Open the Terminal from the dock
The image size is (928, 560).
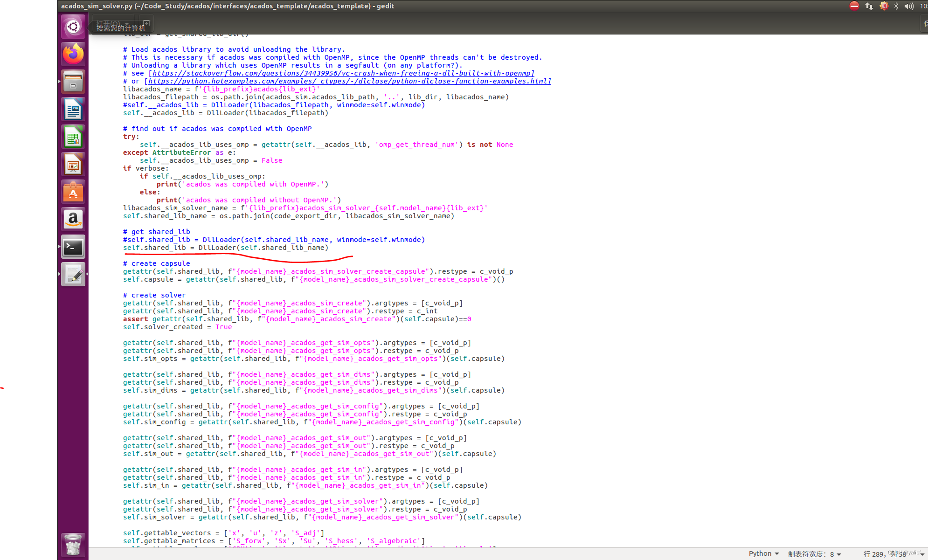point(73,247)
